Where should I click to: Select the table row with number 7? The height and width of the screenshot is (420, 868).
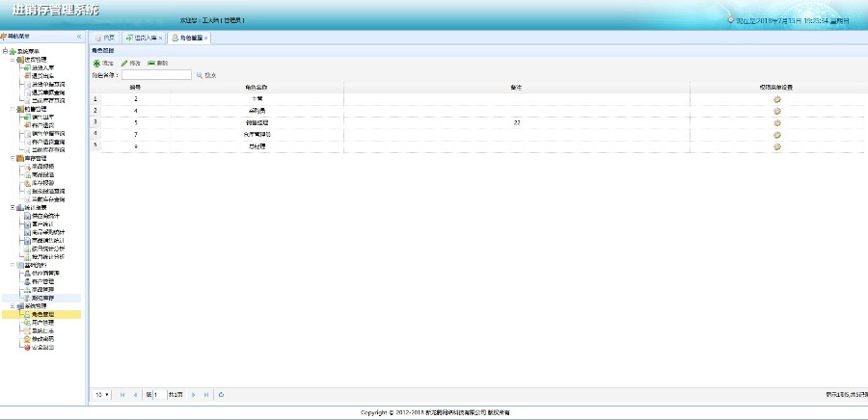(x=477, y=135)
